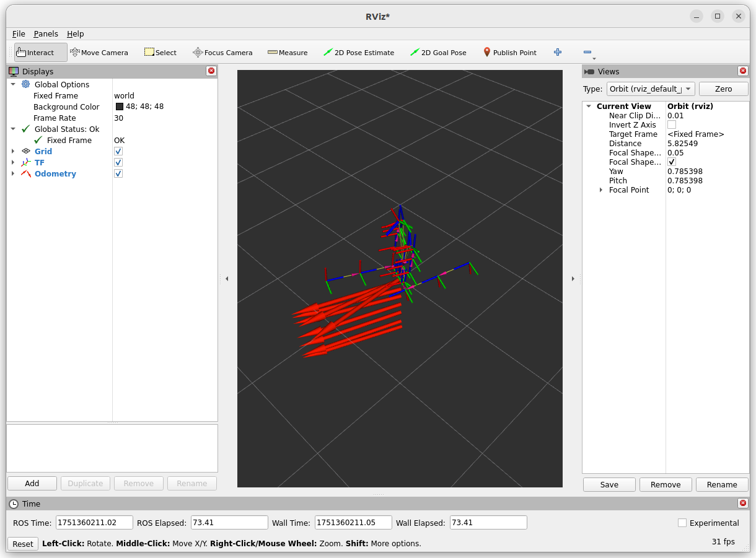Click the Fixed Frame OK checkmark icon
Screen dimensions: 756x558
(38, 140)
